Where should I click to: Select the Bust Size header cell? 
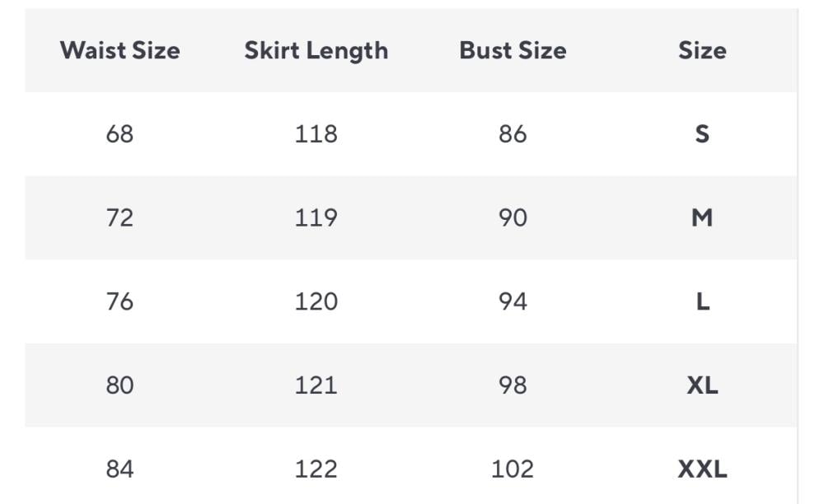tap(513, 50)
